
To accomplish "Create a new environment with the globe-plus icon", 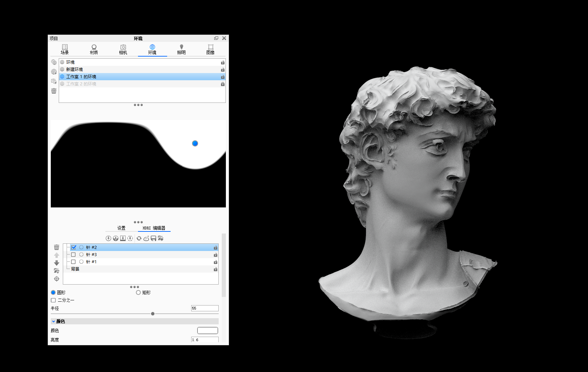I will (x=54, y=72).
